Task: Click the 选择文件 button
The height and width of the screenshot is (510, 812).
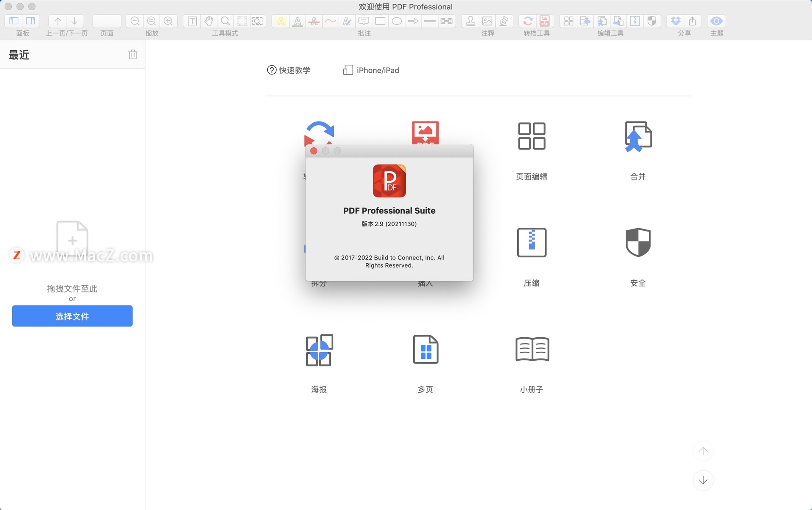Action: point(72,316)
